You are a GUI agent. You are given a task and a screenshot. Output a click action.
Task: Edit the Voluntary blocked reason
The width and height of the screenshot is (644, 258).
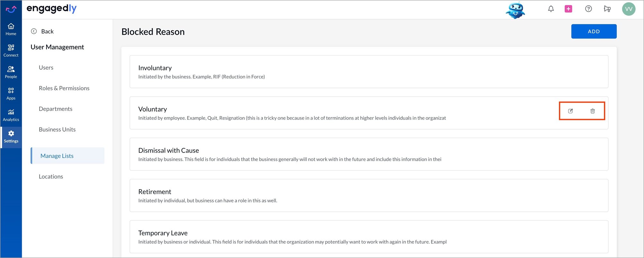coord(570,111)
